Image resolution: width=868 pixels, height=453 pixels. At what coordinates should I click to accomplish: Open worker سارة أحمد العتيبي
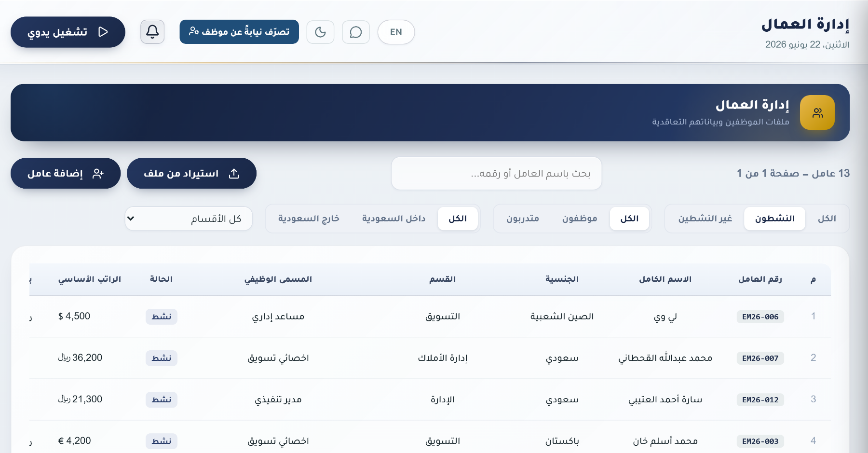pyautogui.click(x=665, y=399)
